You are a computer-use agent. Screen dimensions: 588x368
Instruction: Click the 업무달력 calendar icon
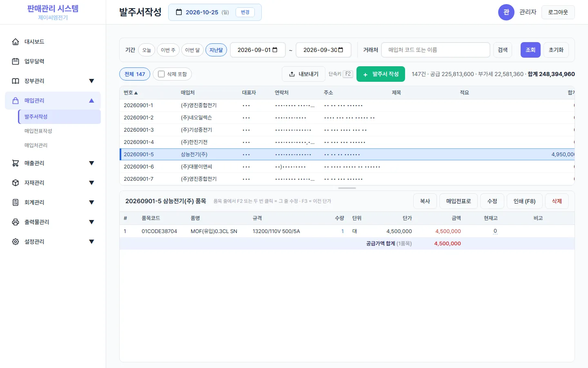(x=16, y=61)
